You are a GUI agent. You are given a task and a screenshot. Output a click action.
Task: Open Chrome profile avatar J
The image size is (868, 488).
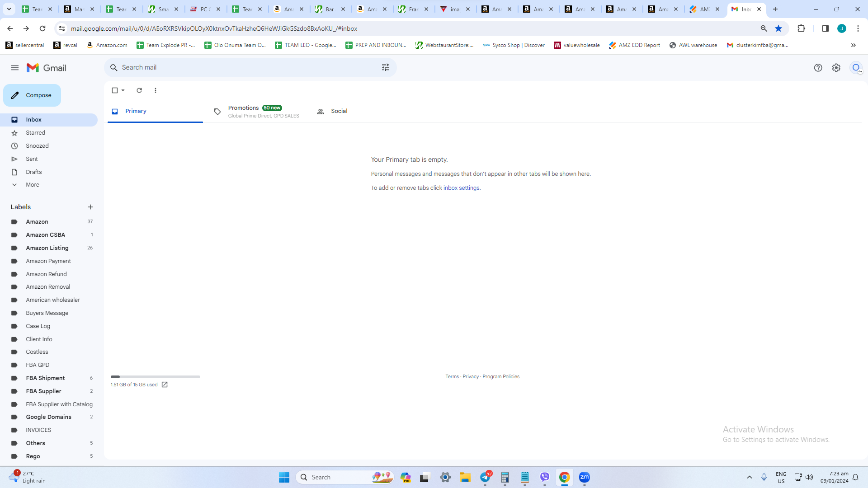click(x=842, y=28)
